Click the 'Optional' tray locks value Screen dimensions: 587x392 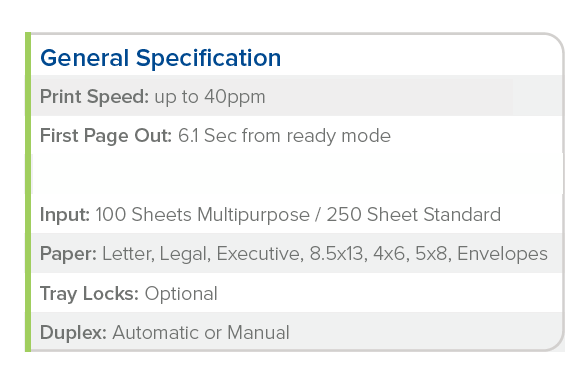click(x=181, y=294)
